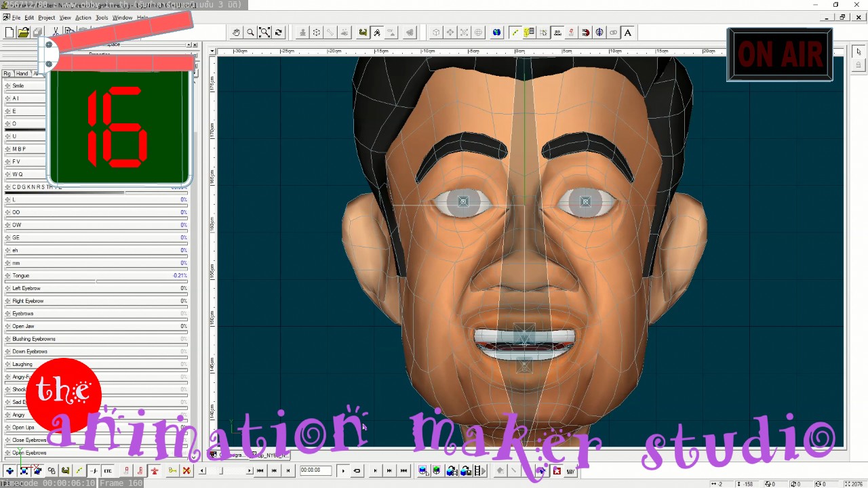
Task: Click the 'Laughing' pose label
Action: [x=22, y=365]
